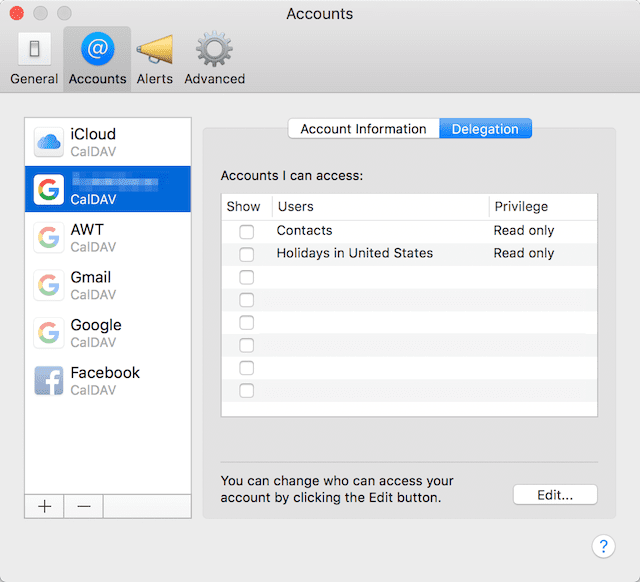Add a new account with plus button

click(45, 506)
